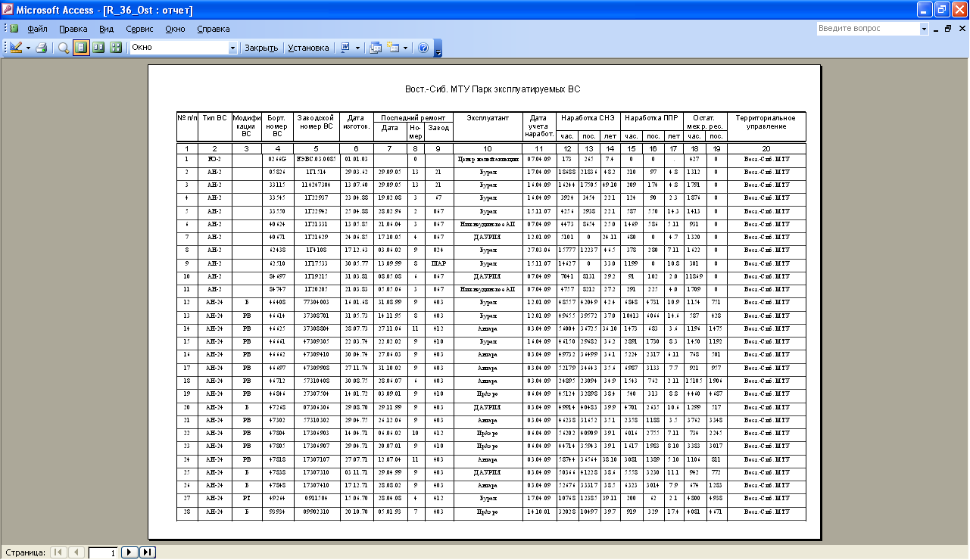Click the Office Links Word icon
970x560 pixels.
point(345,48)
